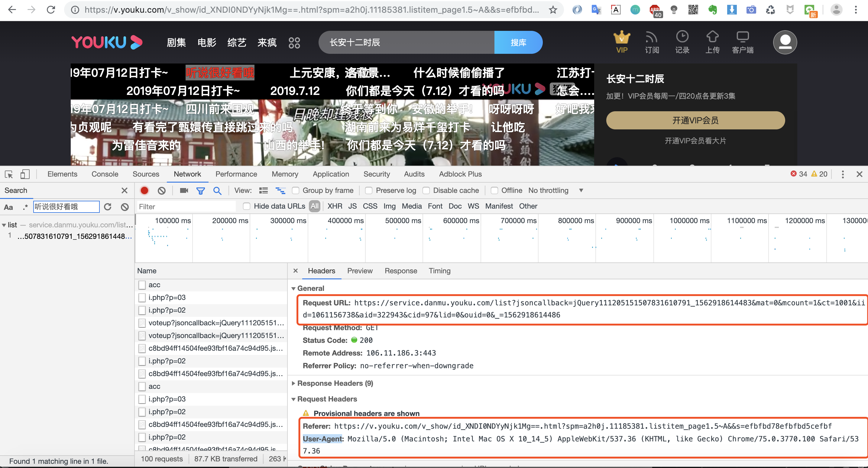Click the inspect element cursor icon
868x468 pixels.
[8, 174]
